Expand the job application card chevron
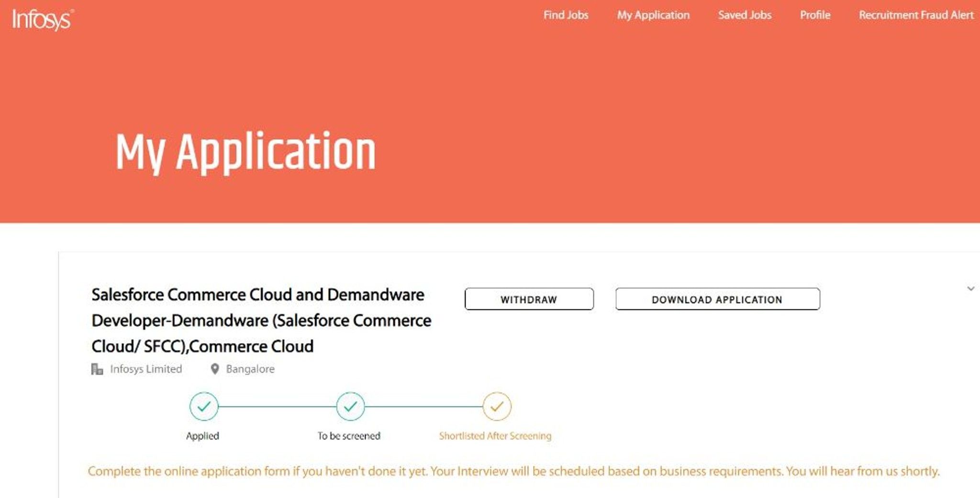 click(x=970, y=289)
